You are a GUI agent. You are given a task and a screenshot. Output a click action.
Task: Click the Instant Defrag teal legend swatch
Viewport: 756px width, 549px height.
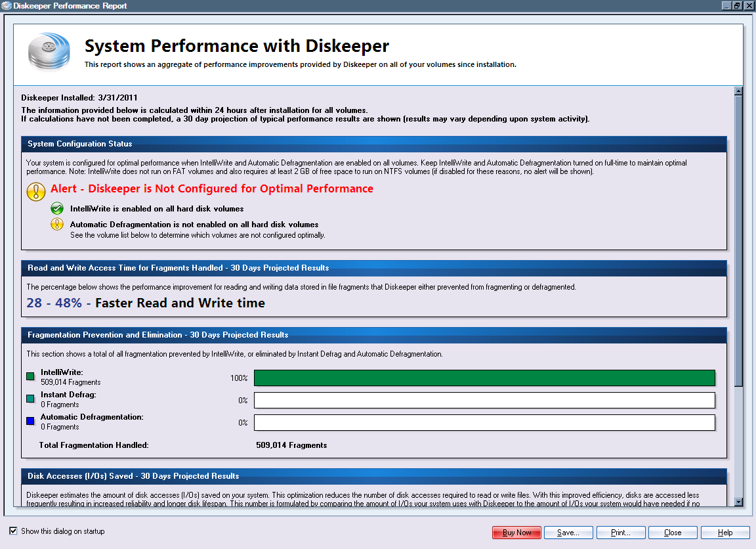30,399
